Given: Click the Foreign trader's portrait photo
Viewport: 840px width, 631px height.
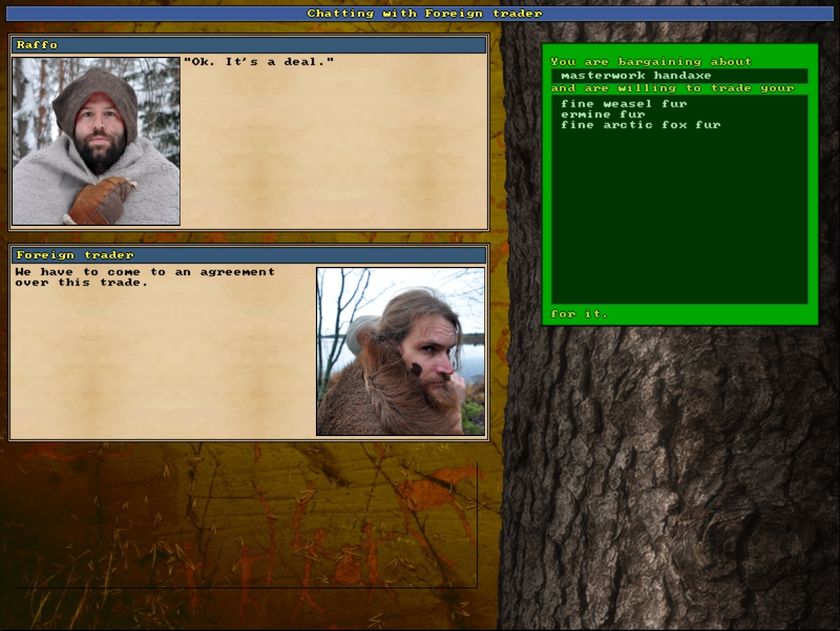Looking at the screenshot, I should [x=400, y=351].
